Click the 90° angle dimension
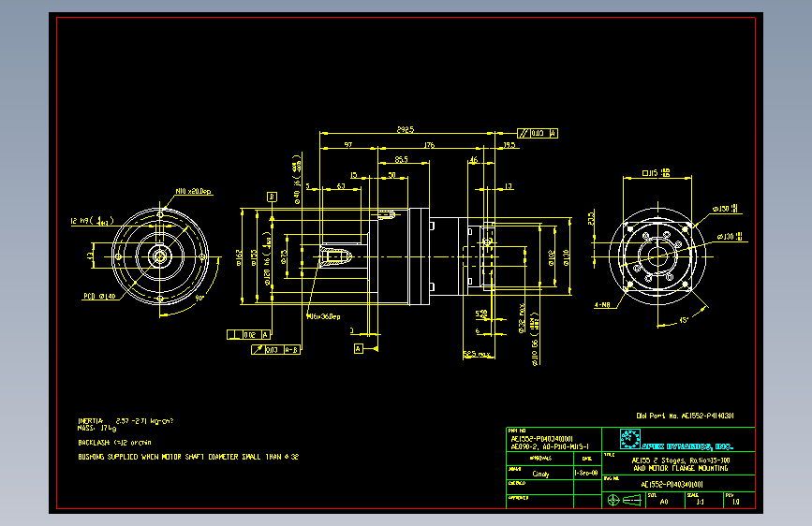Viewport: 812px width, 526px height. pos(199,298)
